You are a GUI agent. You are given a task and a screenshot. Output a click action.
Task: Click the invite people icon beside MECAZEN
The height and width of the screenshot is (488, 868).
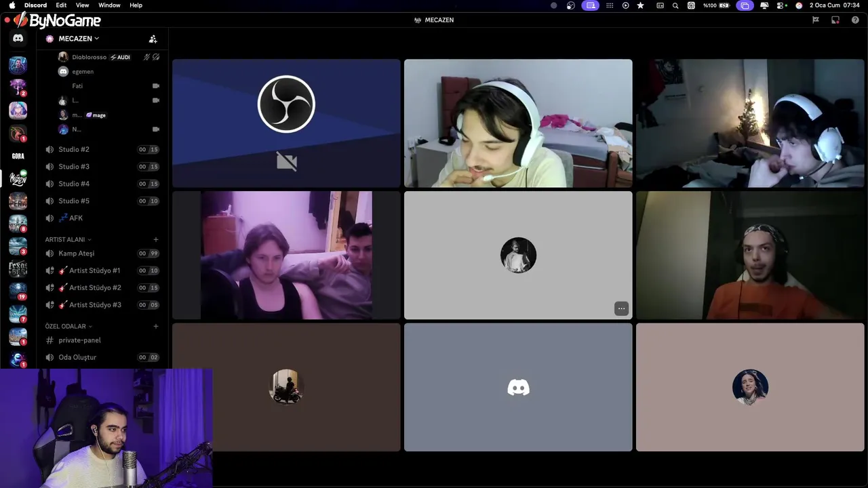tap(153, 39)
